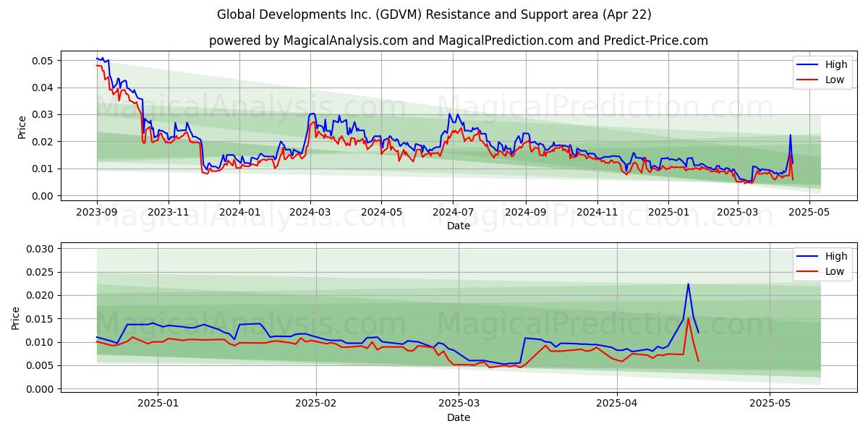Click the '2025-03' tick label on top chart
Screen dimensions: 868x434
click(737, 212)
